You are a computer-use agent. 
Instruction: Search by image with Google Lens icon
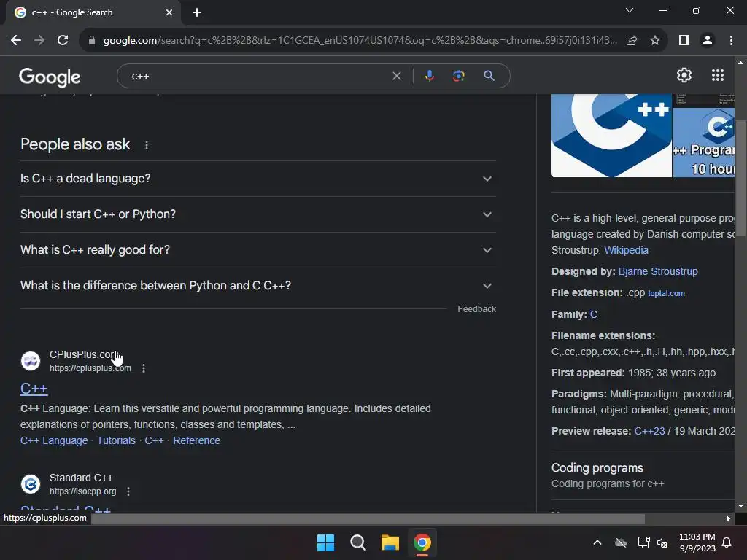tap(458, 76)
